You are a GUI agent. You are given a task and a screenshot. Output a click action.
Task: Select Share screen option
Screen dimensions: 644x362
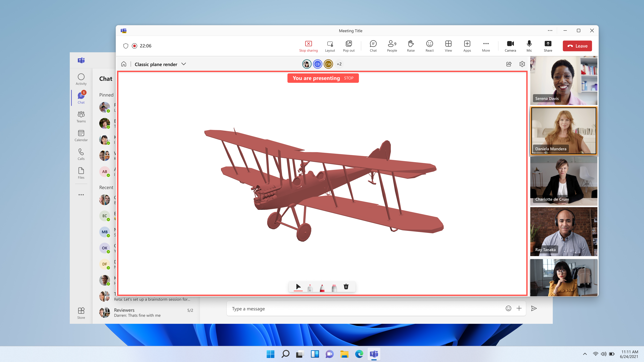[548, 46]
